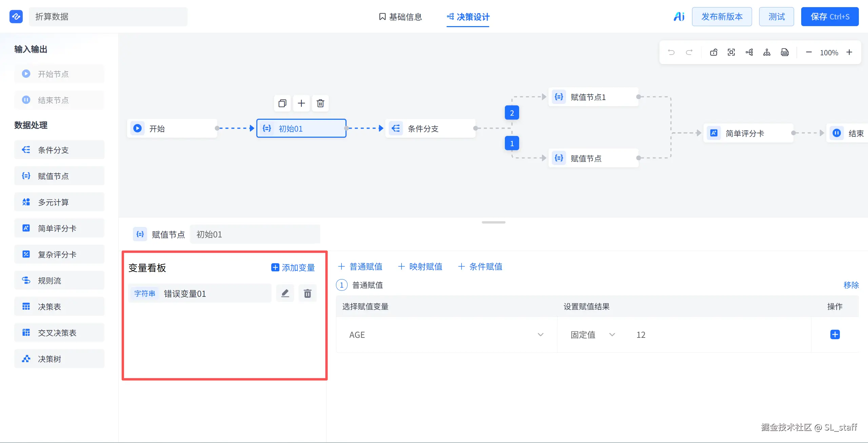The image size is (868, 443).
Task: Open the 固定值 type dropdown
Action: click(593, 335)
